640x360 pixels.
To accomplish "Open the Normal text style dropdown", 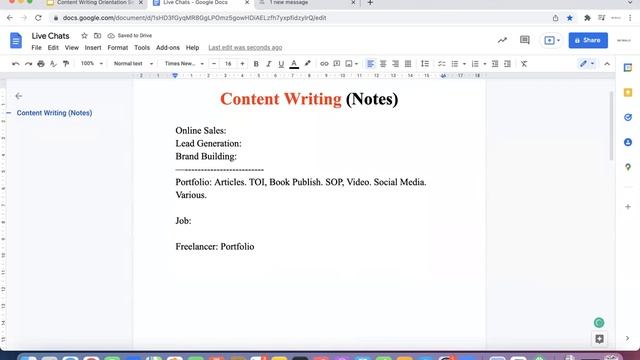I will point(133,64).
